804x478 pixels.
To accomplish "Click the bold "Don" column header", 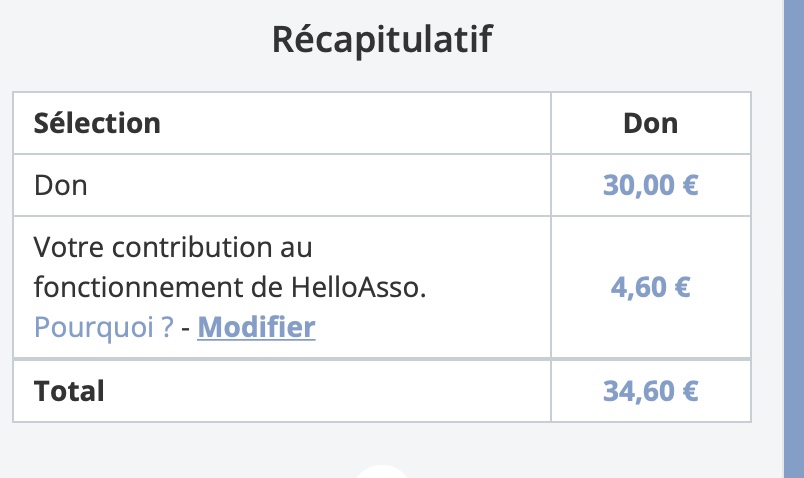I will coord(651,123).
